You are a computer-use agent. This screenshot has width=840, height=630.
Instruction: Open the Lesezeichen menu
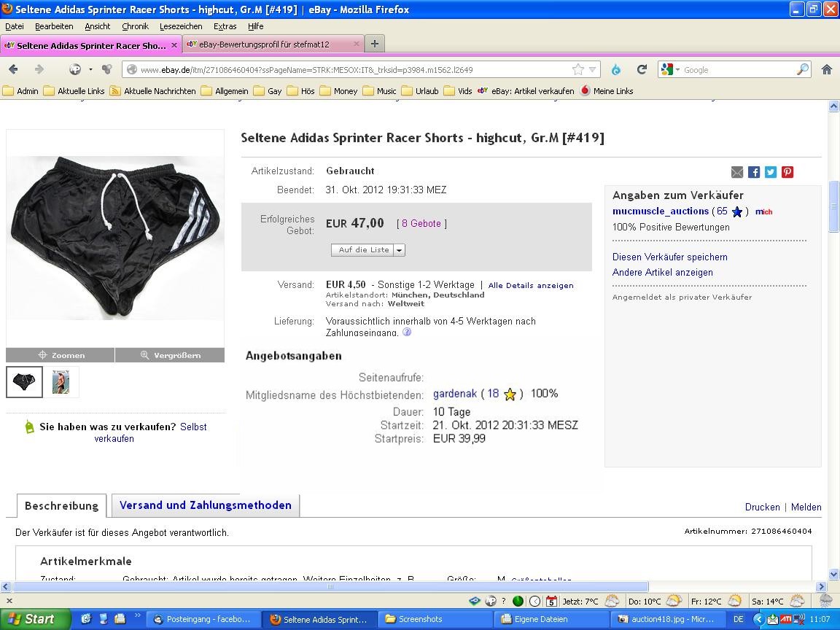pyautogui.click(x=181, y=26)
